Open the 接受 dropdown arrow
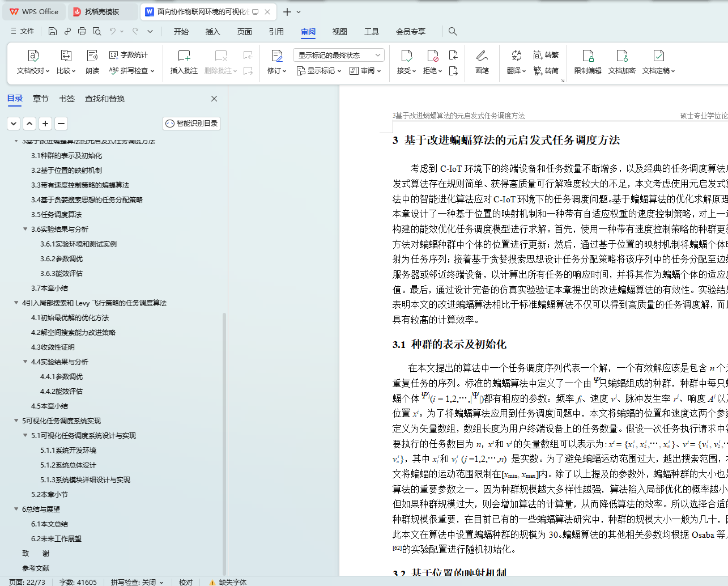The width and height of the screenshot is (728, 586). [x=414, y=71]
